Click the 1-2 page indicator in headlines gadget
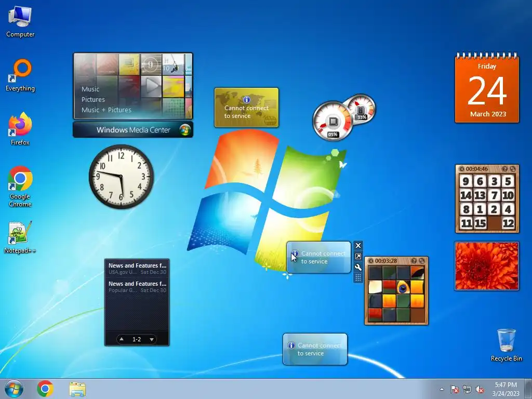Screen dimensions: 532x399 (x=137, y=339)
